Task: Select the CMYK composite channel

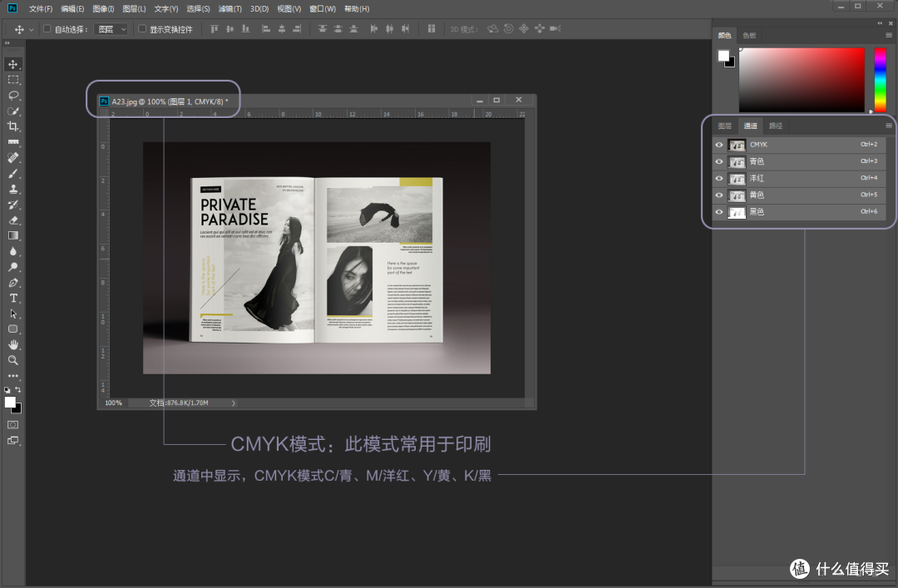Action: click(x=757, y=144)
